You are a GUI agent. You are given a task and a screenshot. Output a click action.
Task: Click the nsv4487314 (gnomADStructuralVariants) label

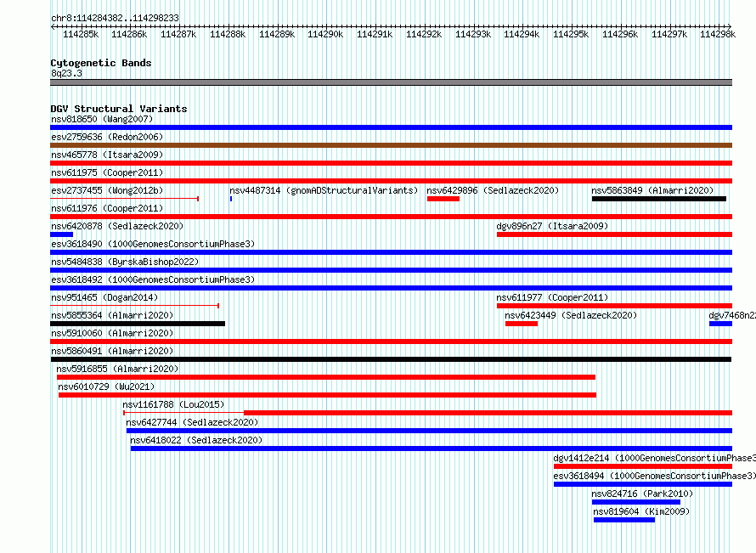[324, 190]
